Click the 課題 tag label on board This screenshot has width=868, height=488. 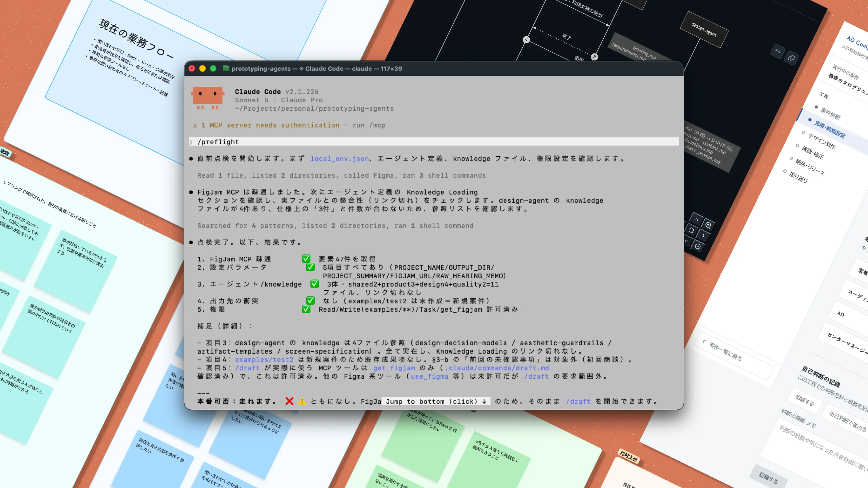point(5,152)
